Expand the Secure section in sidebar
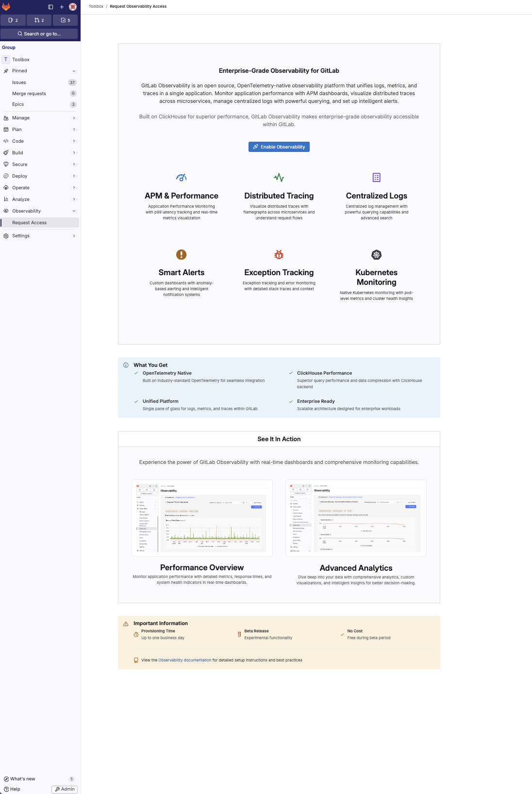This screenshot has height=794, width=532. tap(40, 165)
